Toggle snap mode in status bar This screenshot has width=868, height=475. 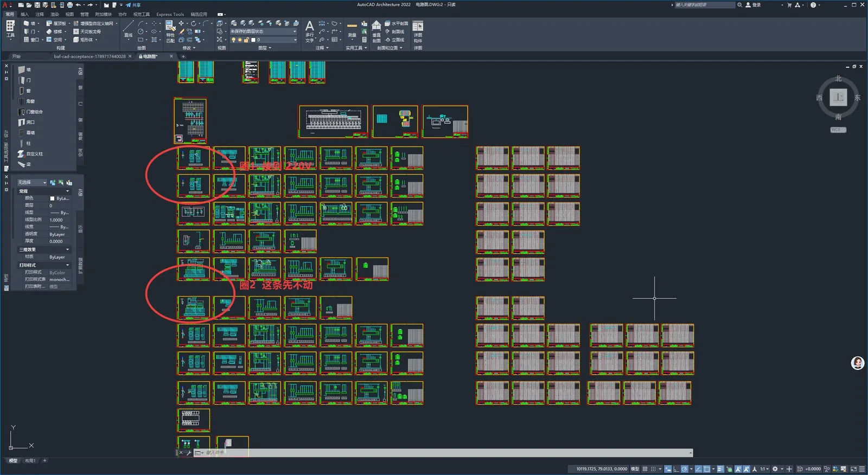pyautogui.click(x=653, y=469)
